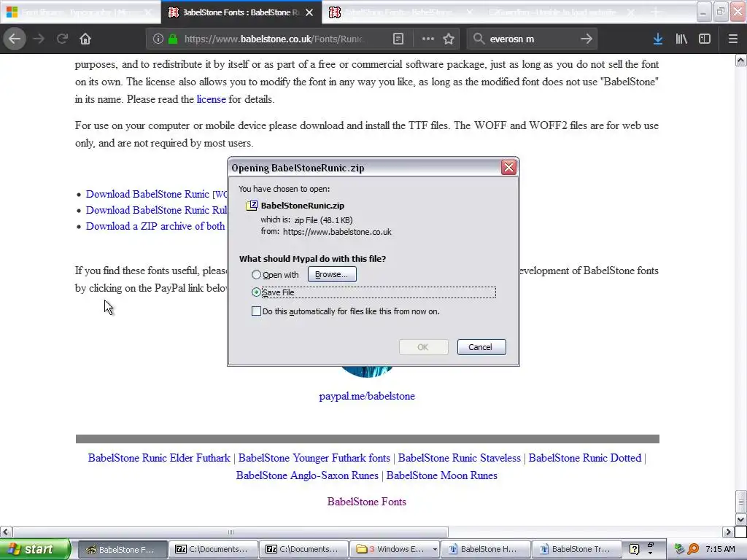Bookmark this page with the star icon

pos(449,39)
